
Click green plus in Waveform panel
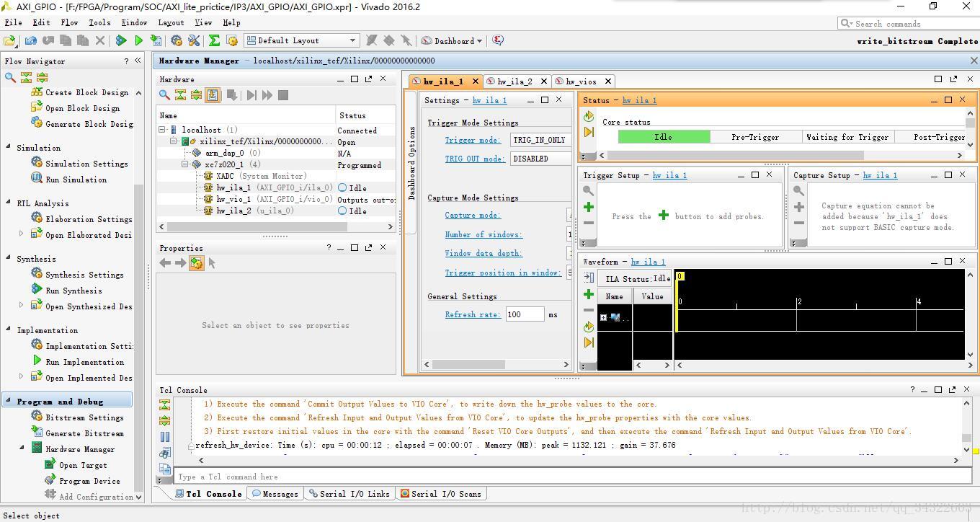point(589,294)
